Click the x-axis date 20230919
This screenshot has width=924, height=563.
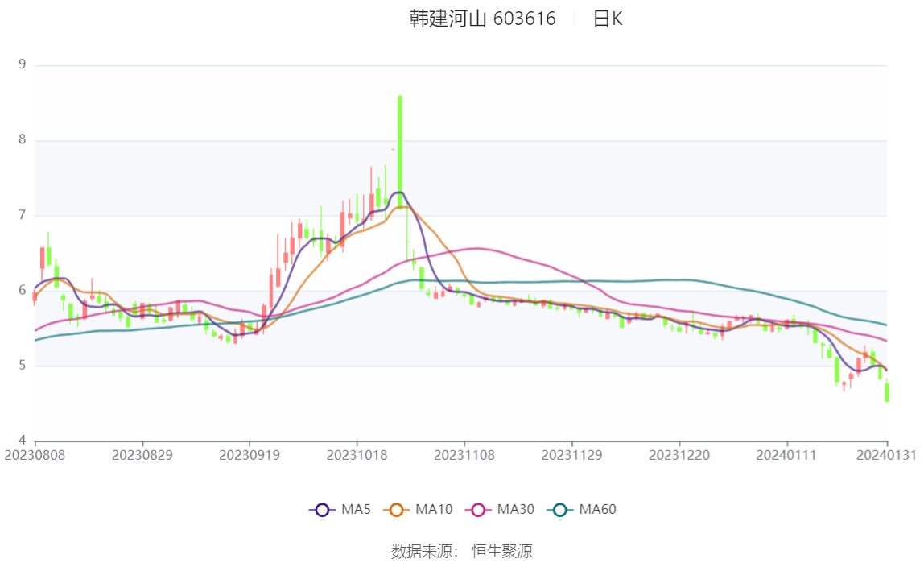pos(250,455)
